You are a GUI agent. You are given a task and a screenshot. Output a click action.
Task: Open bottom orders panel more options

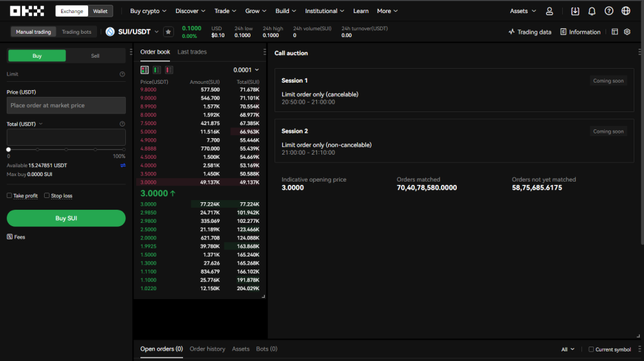coord(639,349)
